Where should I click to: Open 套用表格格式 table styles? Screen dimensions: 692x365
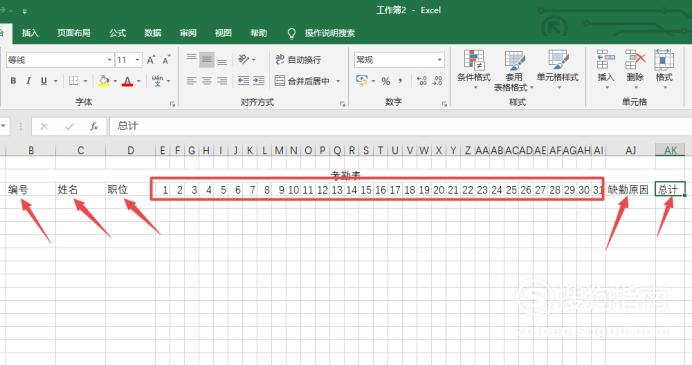[514, 71]
